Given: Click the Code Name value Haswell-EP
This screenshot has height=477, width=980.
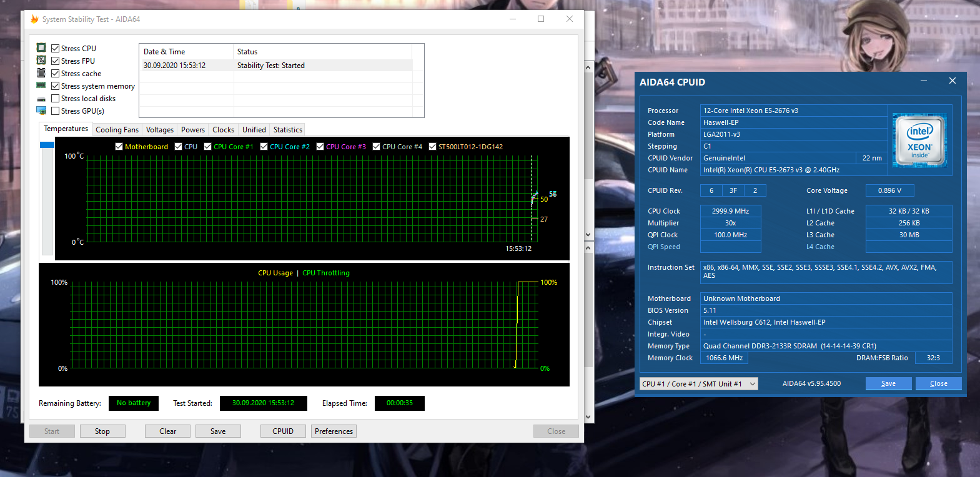Looking at the screenshot, I should pos(794,122).
